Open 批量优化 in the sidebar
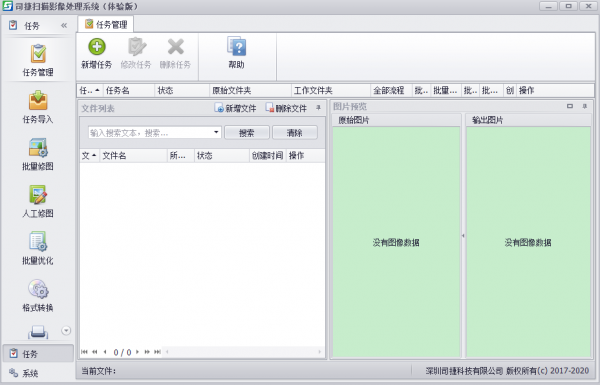This screenshot has height=385, width=600. pyautogui.click(x=38, y=249)
